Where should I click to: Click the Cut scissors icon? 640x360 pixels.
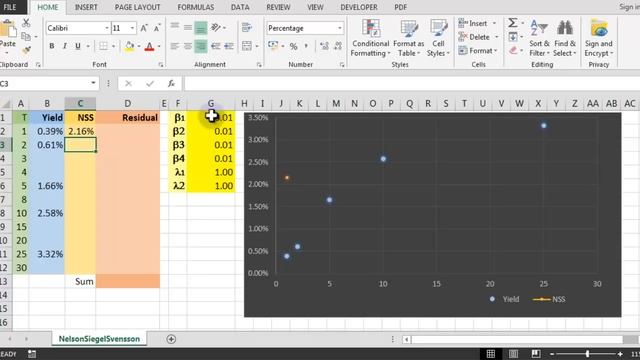click(26, 23)
